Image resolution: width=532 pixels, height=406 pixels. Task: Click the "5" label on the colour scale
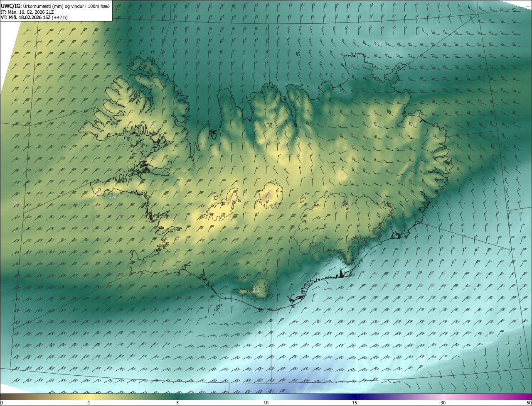point(177,403)
